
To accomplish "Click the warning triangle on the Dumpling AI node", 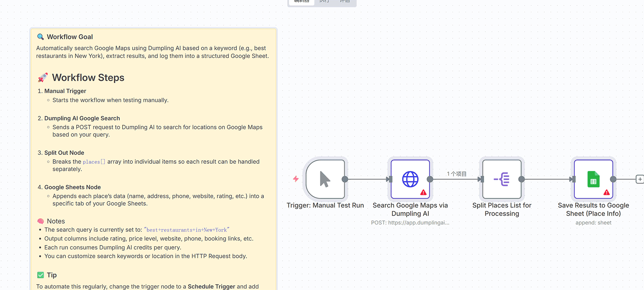I will [423, 192].
